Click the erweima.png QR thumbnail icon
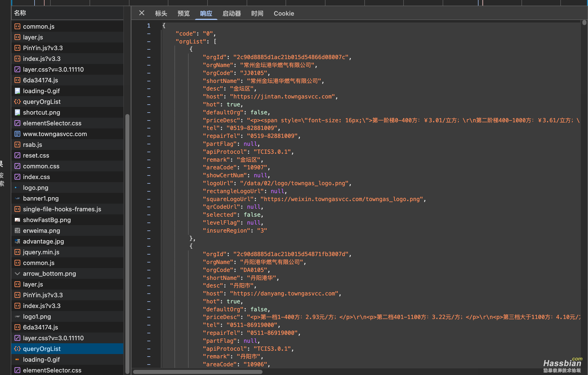588x375 pixels. coord(17,230)
